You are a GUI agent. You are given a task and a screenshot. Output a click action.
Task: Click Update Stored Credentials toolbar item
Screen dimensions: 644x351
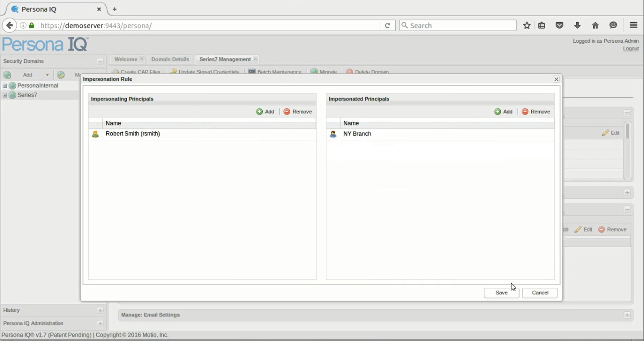point(205,72)
